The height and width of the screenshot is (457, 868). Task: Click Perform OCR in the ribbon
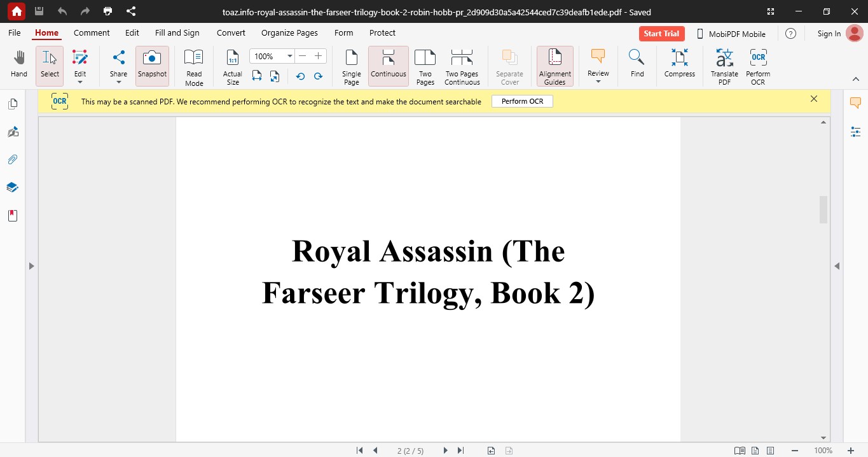(x=758, y=66)
